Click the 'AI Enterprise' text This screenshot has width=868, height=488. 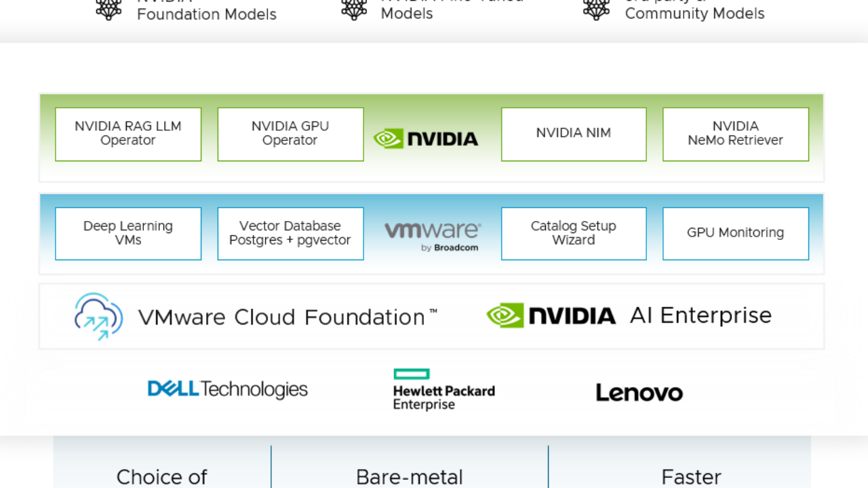pyautogui.click(x=701, y=315)
